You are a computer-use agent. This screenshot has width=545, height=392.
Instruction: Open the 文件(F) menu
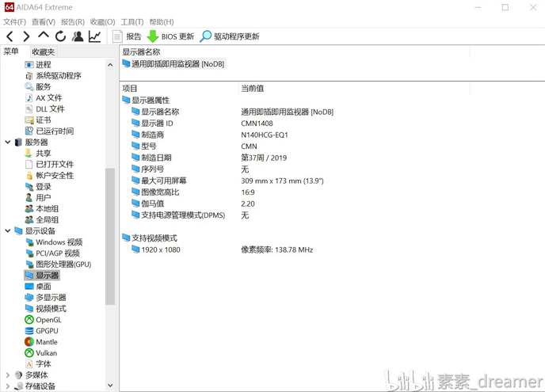[14, 22]
